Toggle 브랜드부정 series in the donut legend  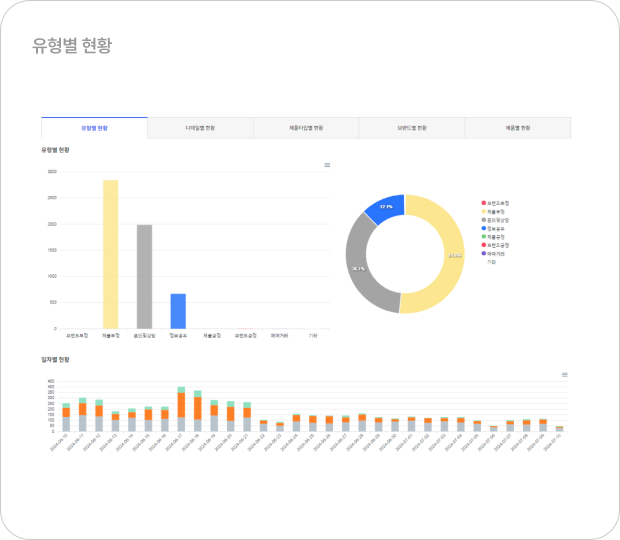pos(483,203)
